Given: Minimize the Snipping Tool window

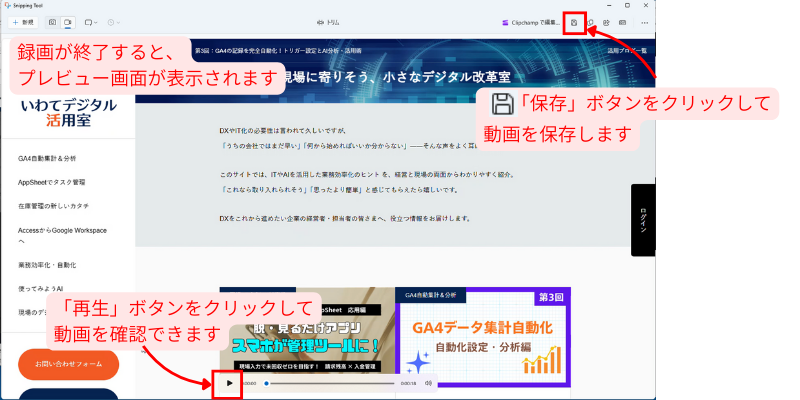Looking at the screenshot, I should point(609,5).
